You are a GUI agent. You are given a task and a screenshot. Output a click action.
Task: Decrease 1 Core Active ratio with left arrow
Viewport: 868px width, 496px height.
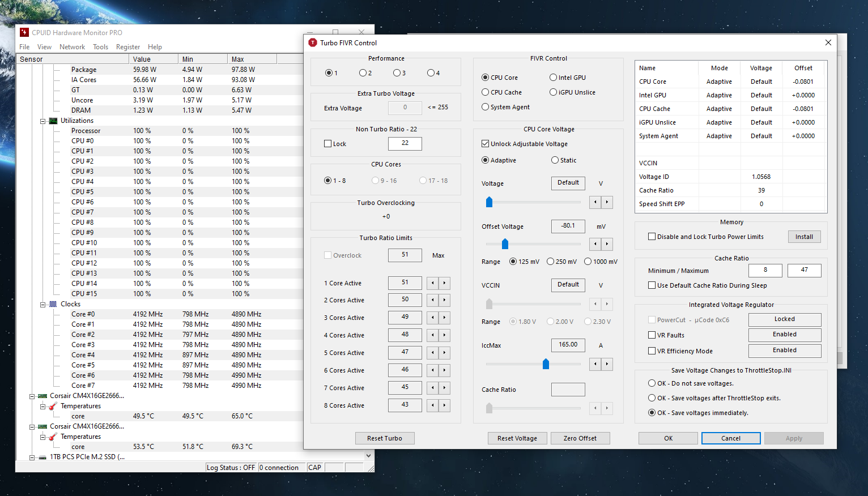coord(433,283)
